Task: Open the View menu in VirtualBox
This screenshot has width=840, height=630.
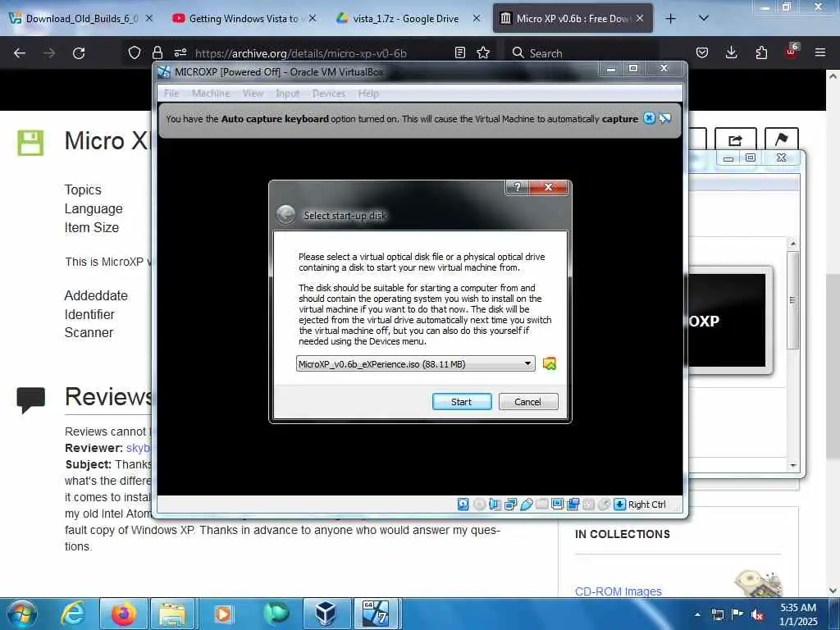Action: 253,94
